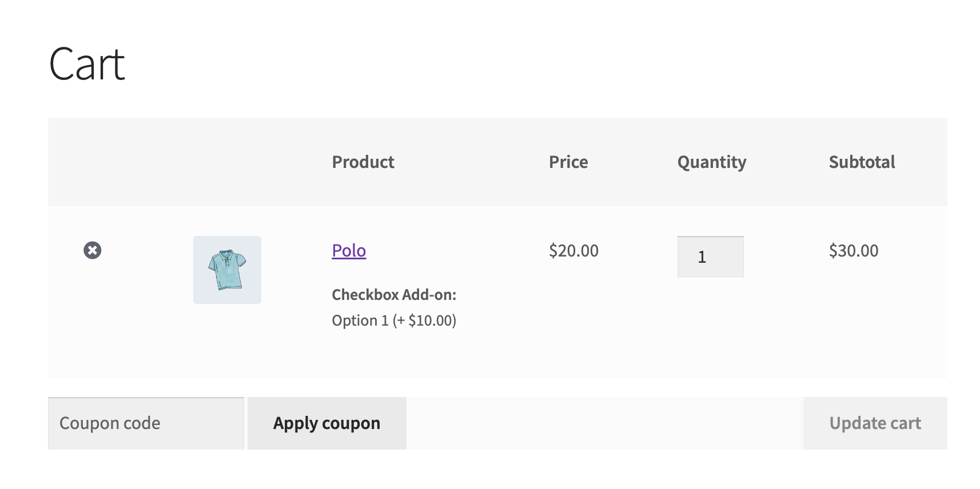Image resolution: width=980 pixels, height=489 pixels.
Task: Click the Checkbox Add-on label
Action: (x=394, y=295)
